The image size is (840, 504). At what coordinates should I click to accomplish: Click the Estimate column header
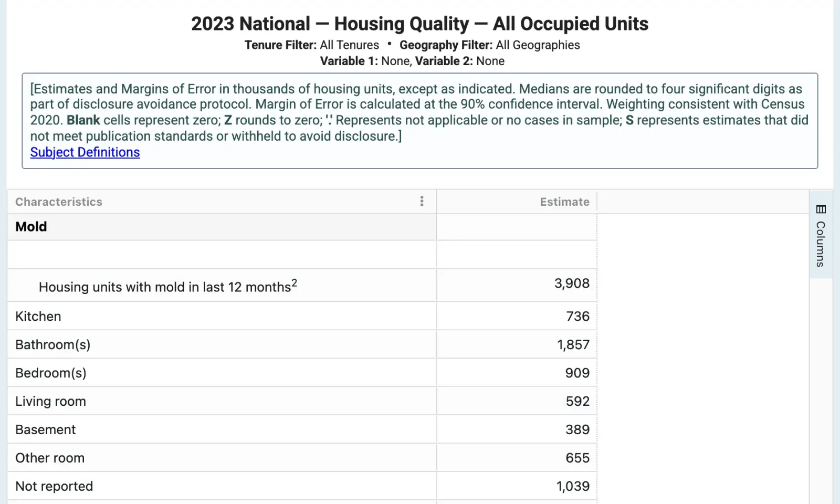564,202
